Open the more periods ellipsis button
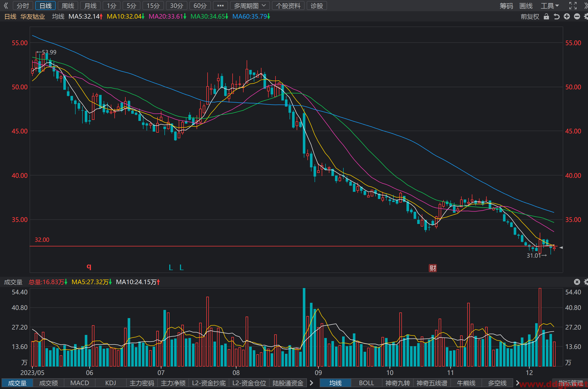Viewport: 588px width, 389px height. point(220,6)
